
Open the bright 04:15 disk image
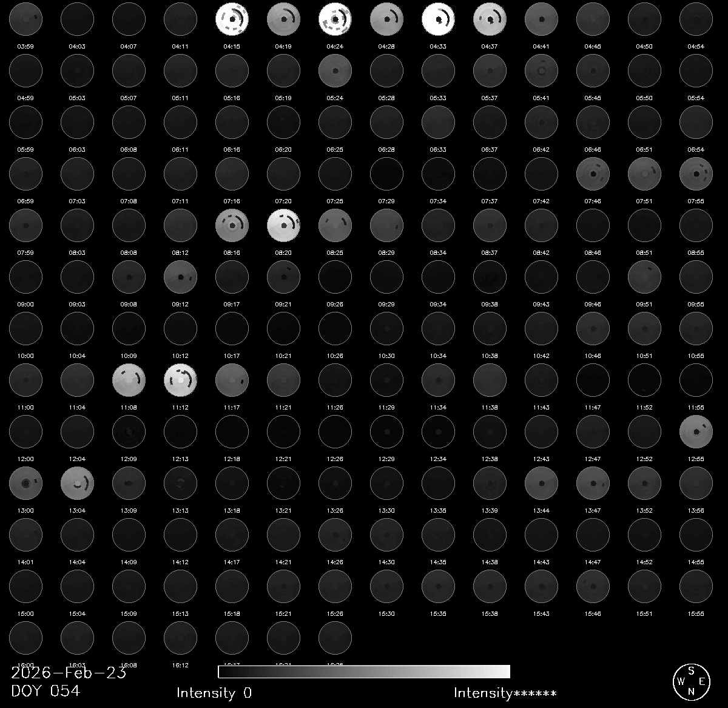[x=232, y=18]
